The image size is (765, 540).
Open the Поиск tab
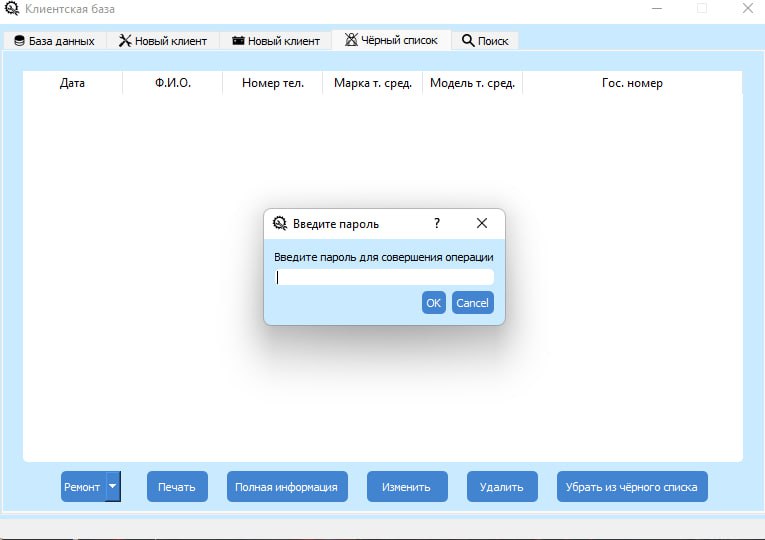pos(485,40)
